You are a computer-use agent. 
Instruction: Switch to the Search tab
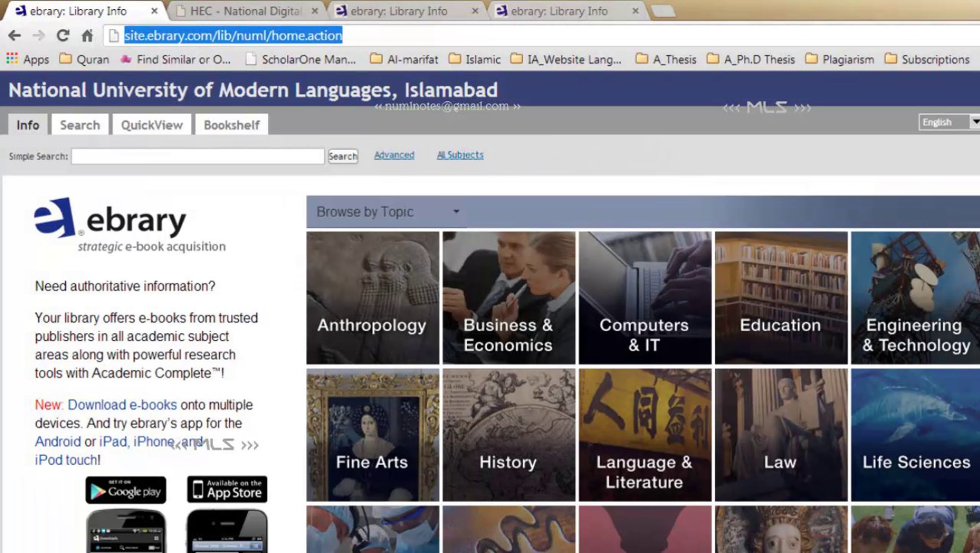(80, 125)
